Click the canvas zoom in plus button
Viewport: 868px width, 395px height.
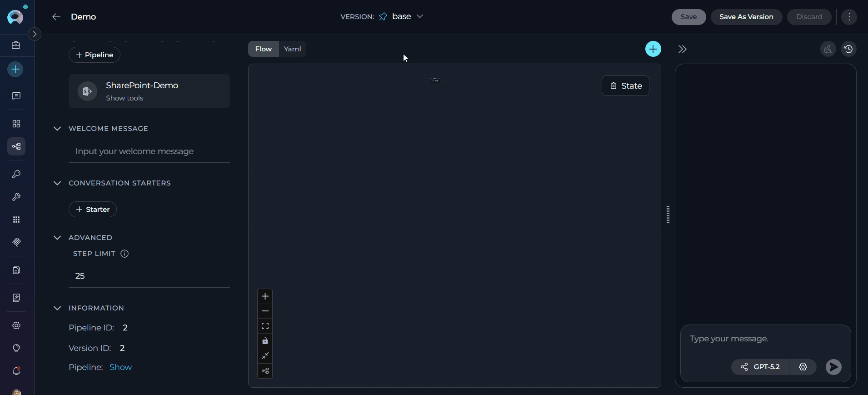[265, 296]
